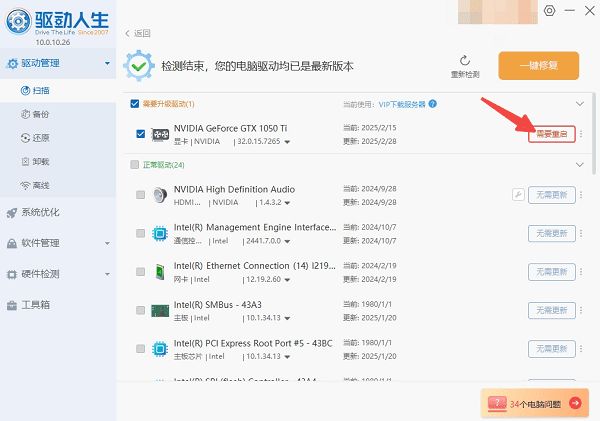This screenshot has height=421, width=600.
Task: Open more options for GTX 1050 Ti row
Action: [581, 134]
